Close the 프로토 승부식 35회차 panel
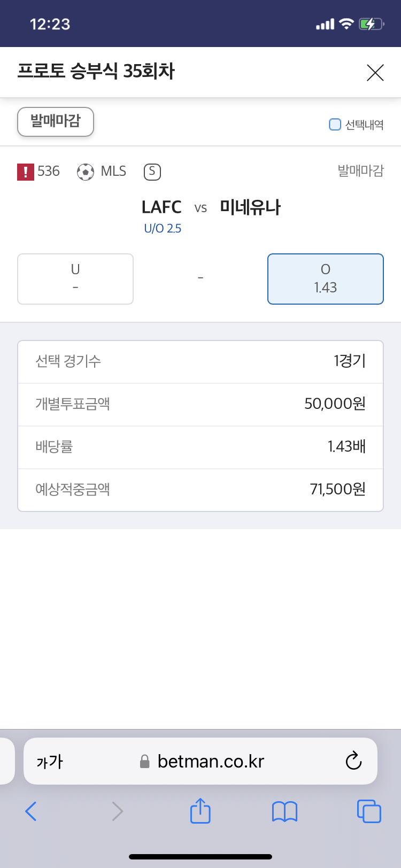This screenshot has width=401, height=868. [x=375, y=72]
